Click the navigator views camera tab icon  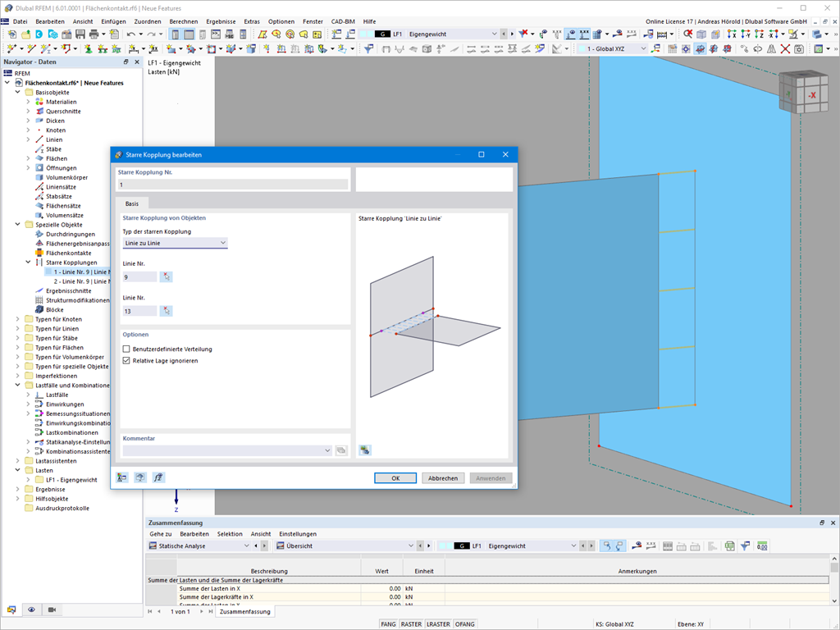(52, 609)
